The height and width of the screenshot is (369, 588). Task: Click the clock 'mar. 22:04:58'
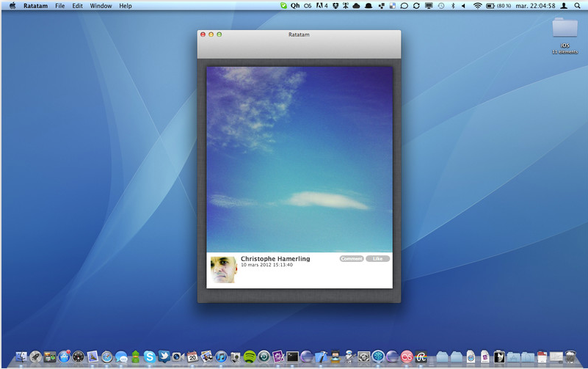pyautogui.click(x=535, y=6)
